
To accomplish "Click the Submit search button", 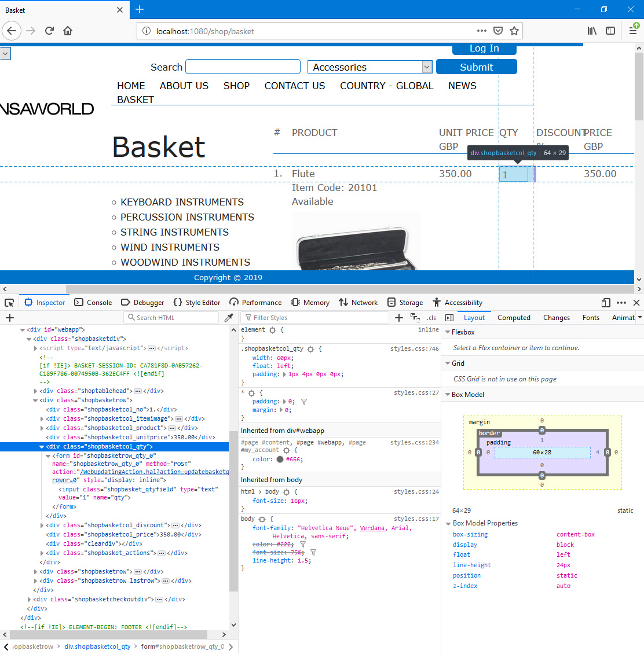I will tap(476, 67).
